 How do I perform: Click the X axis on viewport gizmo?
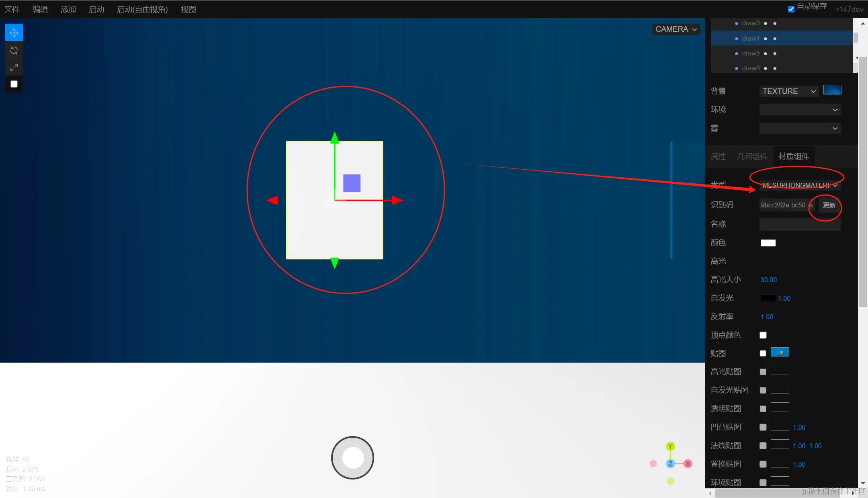688,463
